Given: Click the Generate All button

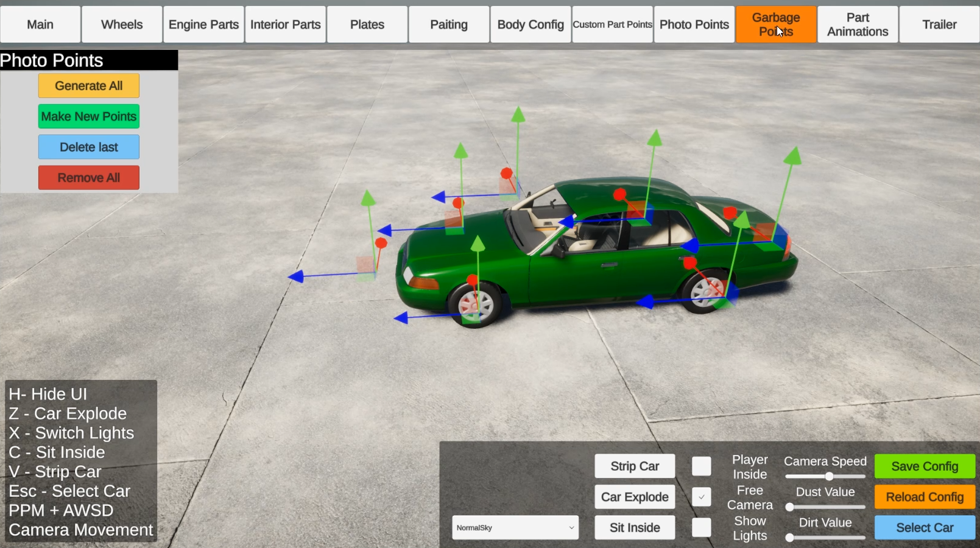Looking at the screenshot, I should 89,86.
